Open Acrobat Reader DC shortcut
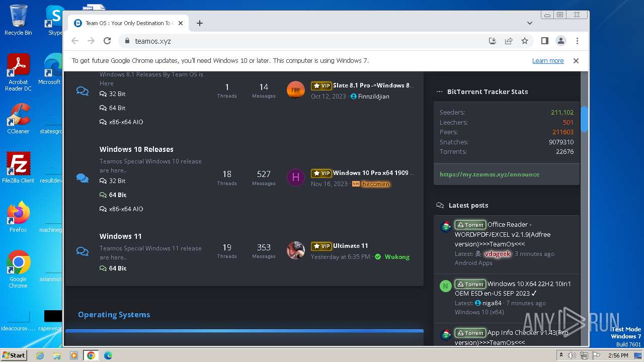 pyautogui.click(x=18, y=73)
